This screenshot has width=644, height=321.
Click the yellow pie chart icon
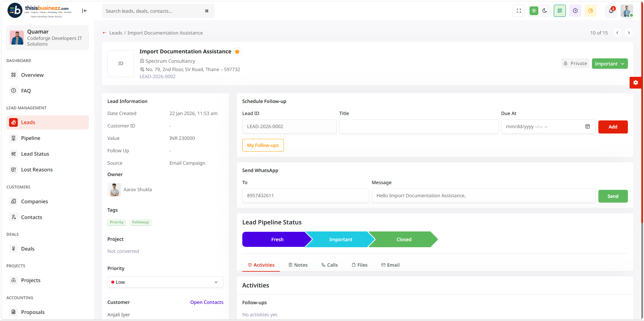click(x=591, y=11)
